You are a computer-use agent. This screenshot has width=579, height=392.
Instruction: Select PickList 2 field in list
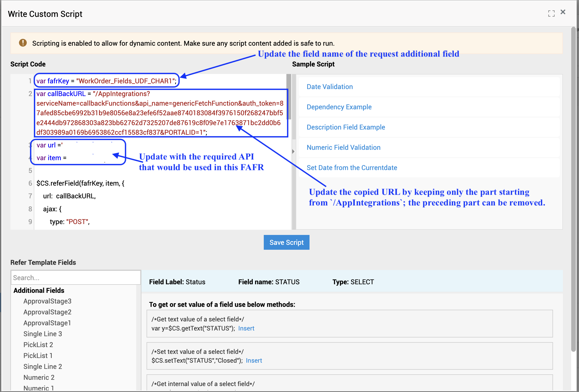(38, 345)
